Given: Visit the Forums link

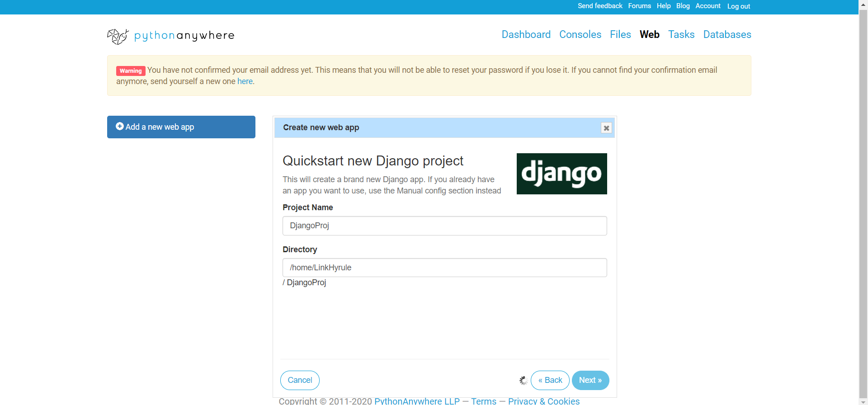Looking at the screenshot, I should 640,6.
